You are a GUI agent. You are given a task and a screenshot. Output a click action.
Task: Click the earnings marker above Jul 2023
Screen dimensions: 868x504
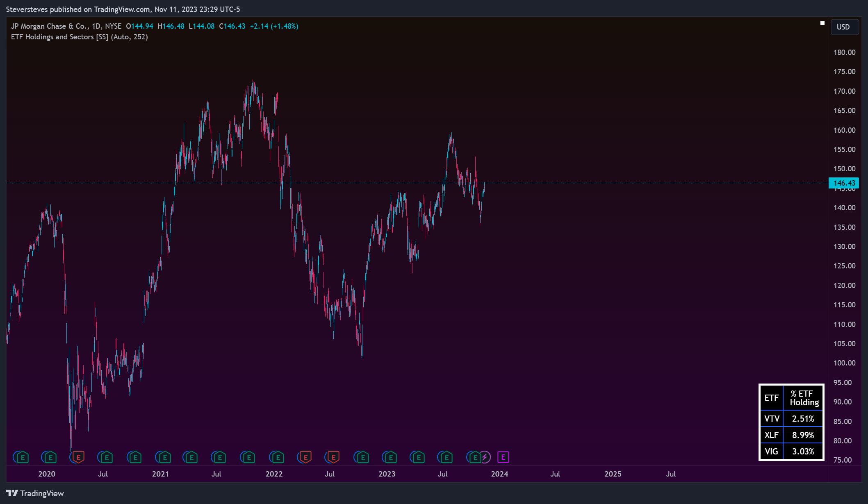pos(447,457)
